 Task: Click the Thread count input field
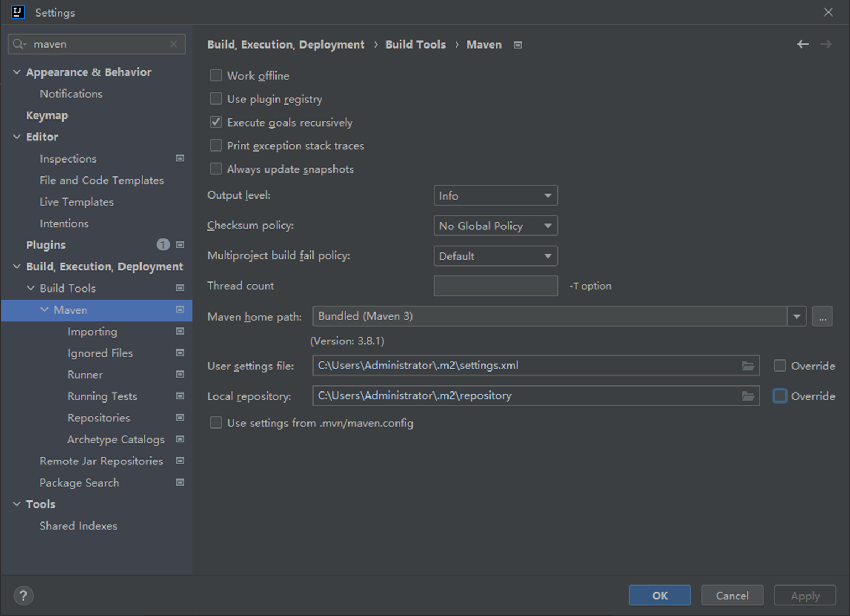pos(496,286)
